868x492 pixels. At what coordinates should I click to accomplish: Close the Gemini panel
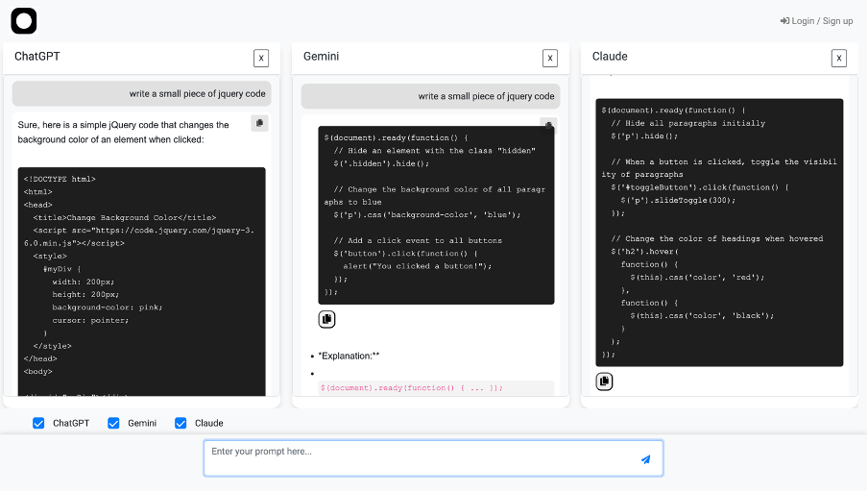(x=549, y=59)
